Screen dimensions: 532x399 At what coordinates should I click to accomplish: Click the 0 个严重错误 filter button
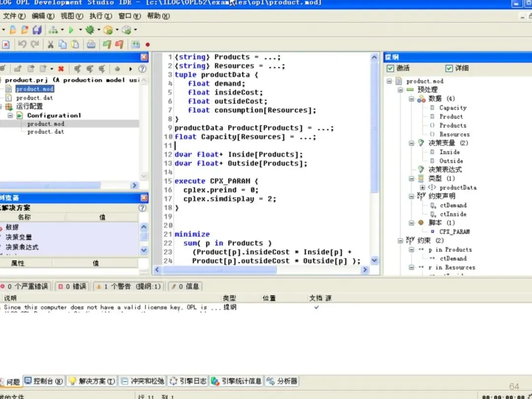(x=25, y=286)
